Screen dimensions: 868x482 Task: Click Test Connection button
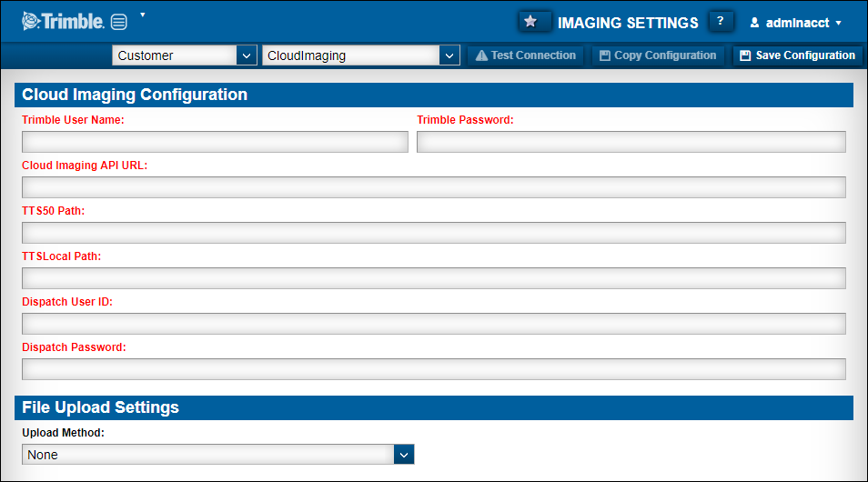coord(526,55)
